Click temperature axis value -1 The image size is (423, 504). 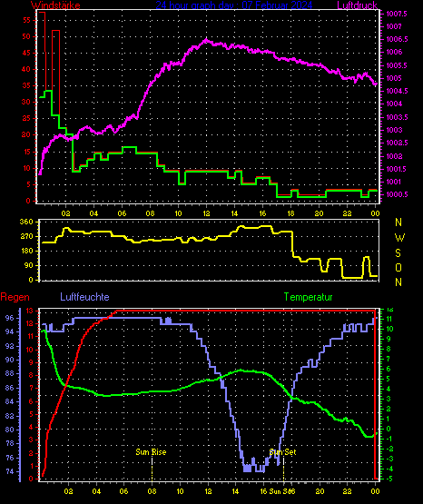tap(389, 439)
